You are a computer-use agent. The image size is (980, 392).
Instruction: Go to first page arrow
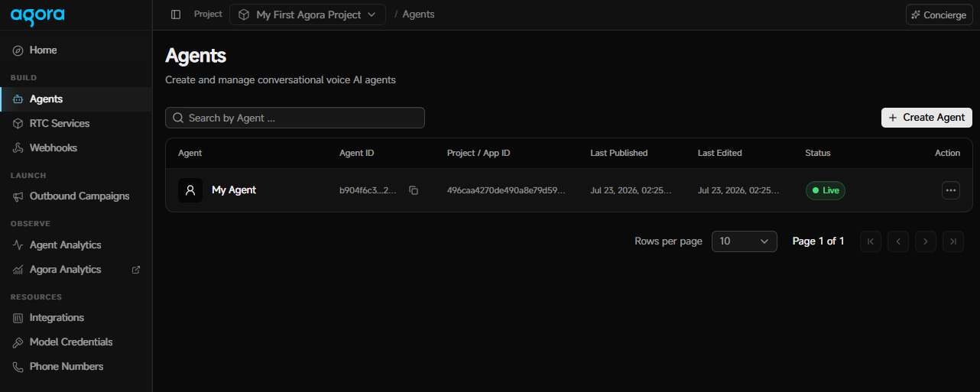point(871,241)
